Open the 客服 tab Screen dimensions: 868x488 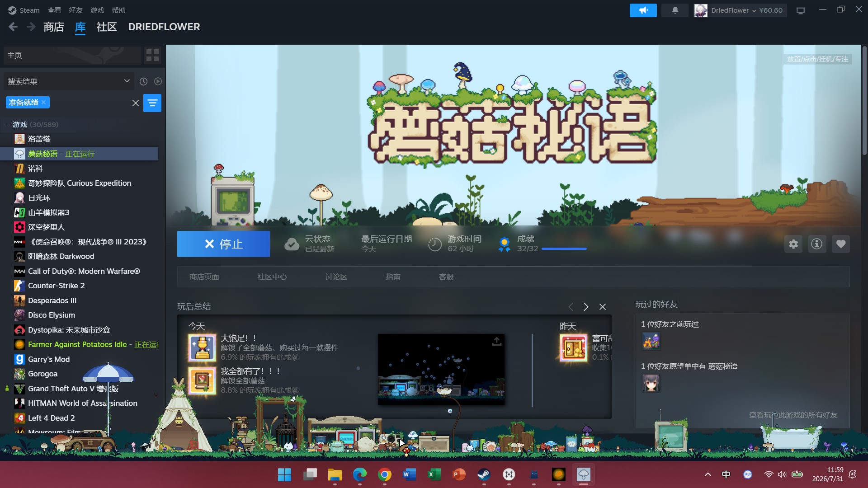point(446,277)
